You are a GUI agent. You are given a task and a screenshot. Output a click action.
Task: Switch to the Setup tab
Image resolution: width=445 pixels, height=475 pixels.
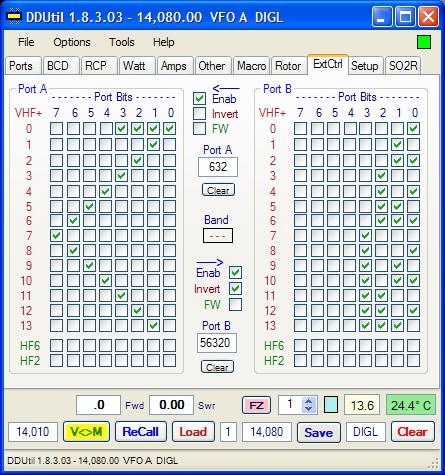365,66
